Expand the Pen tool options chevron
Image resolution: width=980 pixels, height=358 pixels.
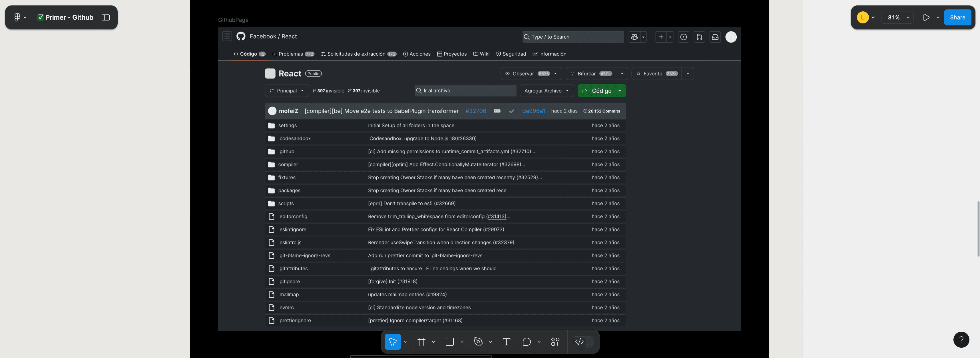point(490,342)
